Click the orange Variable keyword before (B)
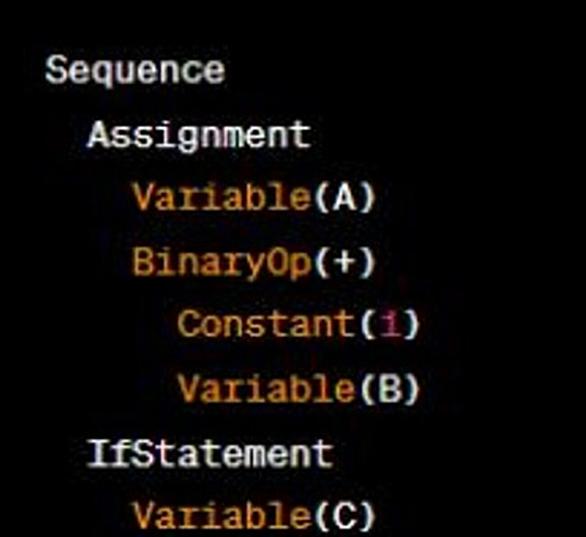The width and height of the screenshot is (586, 537). pos(266,389)
